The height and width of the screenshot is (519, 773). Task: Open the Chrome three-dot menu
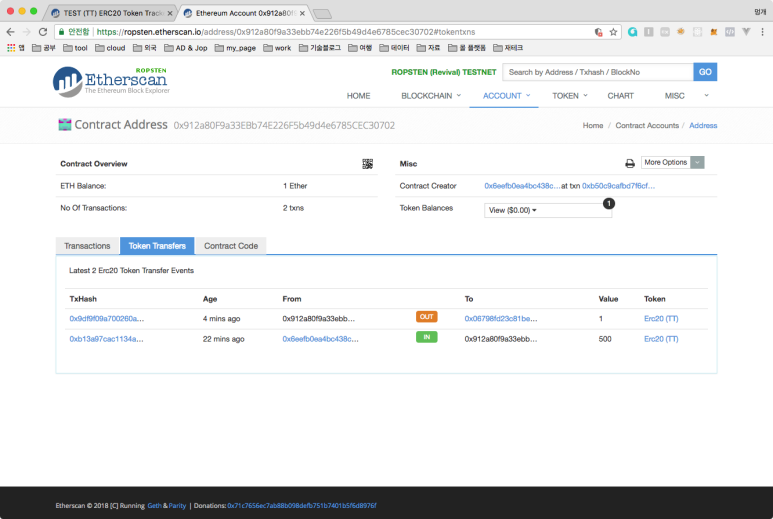762,32
